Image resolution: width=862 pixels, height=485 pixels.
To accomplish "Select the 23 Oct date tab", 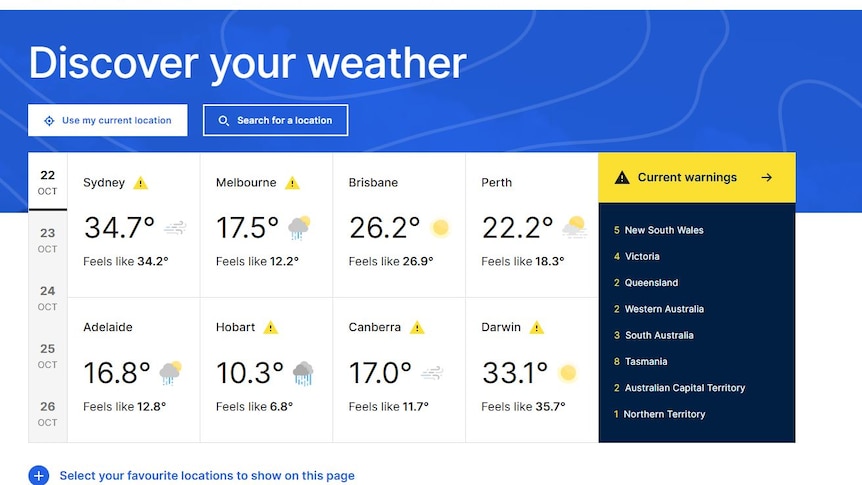I will click(x=48, y=240).
